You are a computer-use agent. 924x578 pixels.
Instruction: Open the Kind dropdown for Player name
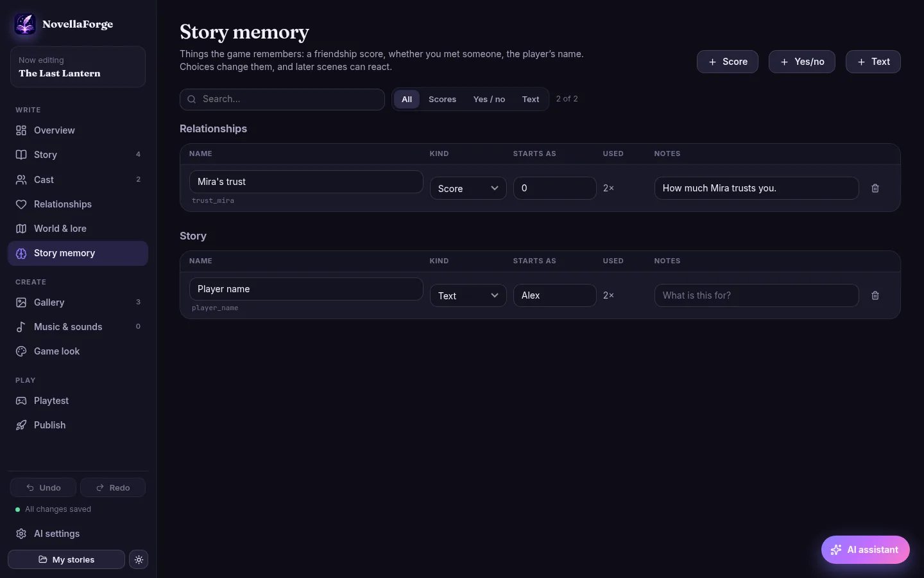(468, 295)
